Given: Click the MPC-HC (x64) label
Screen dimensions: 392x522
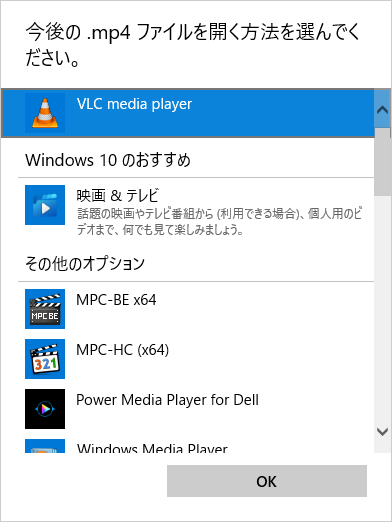Looking at the screenshot, I should (x=122, y=350).
